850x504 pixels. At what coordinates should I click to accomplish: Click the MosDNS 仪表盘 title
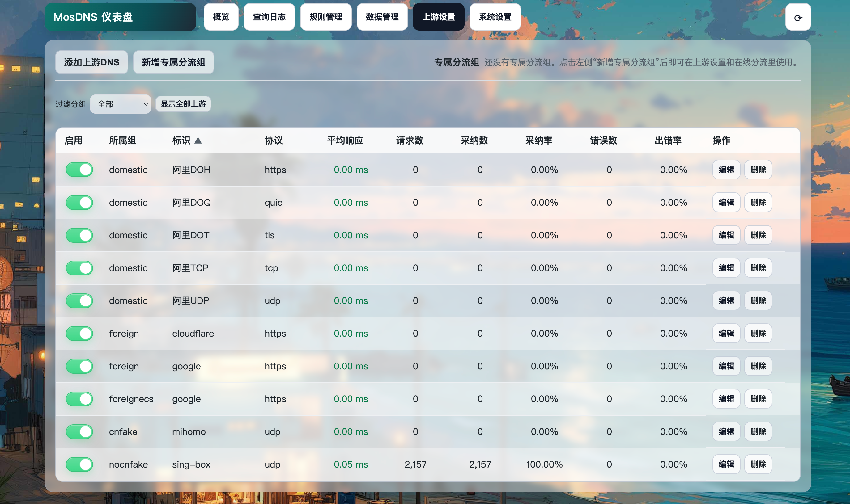point(93,17)
